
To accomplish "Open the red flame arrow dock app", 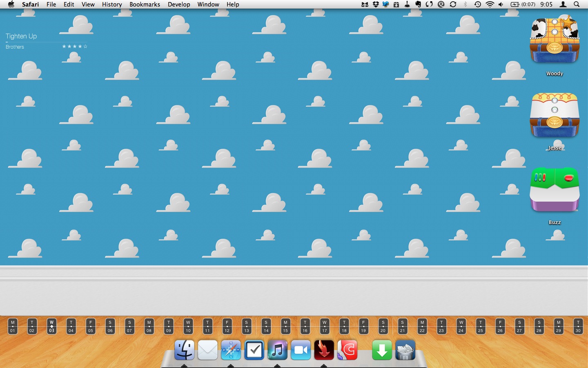I will (x=324, y=350).
